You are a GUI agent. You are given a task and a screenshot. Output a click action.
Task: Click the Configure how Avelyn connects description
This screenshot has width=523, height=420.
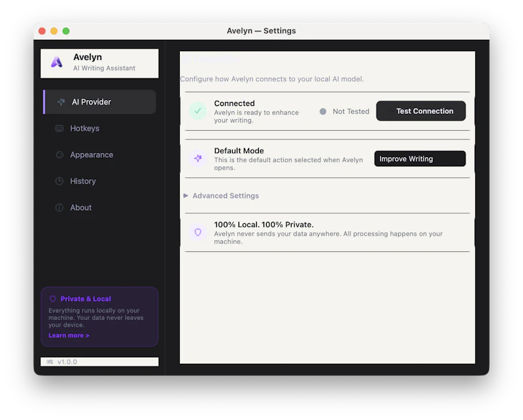(272, 79)
